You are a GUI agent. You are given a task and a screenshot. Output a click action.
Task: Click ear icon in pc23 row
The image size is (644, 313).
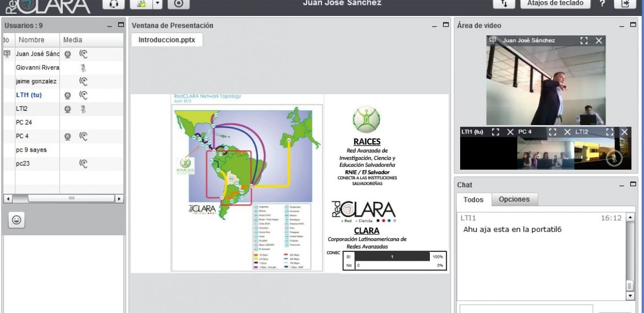point(83,164)
